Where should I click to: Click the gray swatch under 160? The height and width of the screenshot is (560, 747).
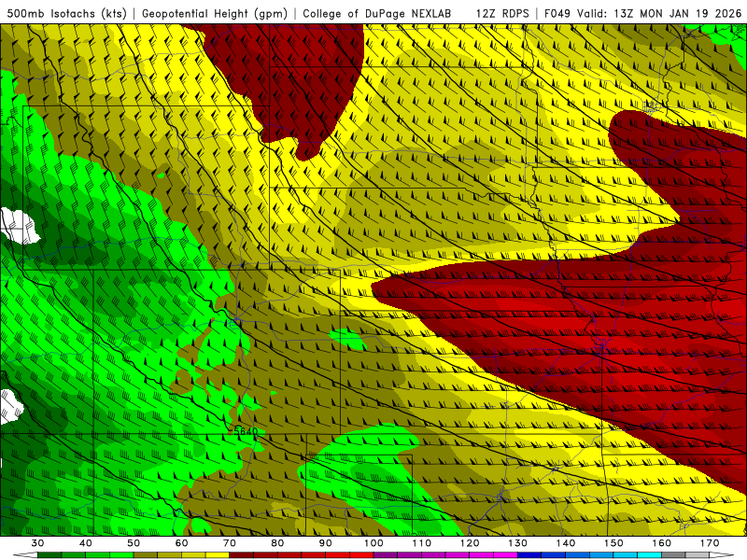coord(673,555)
